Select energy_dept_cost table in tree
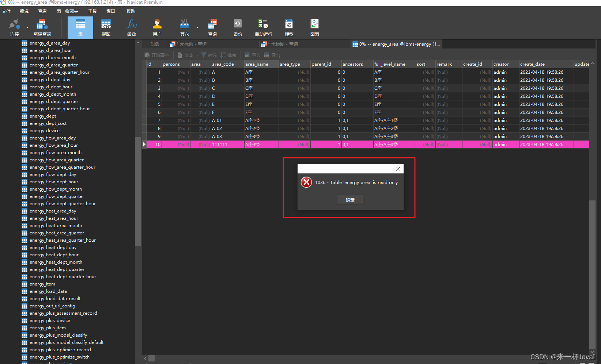601x364 pixels. click(x=48, y=123)
